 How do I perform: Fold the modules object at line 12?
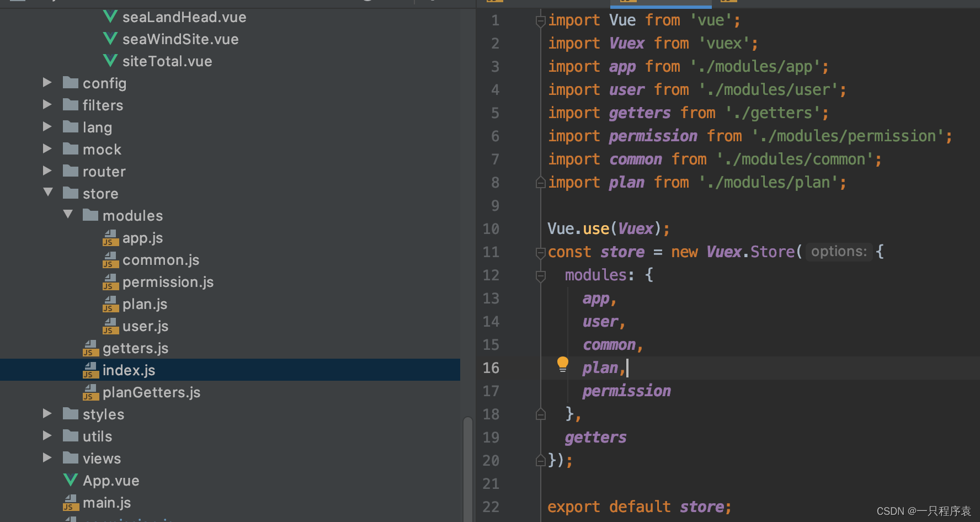click(541, 276)
